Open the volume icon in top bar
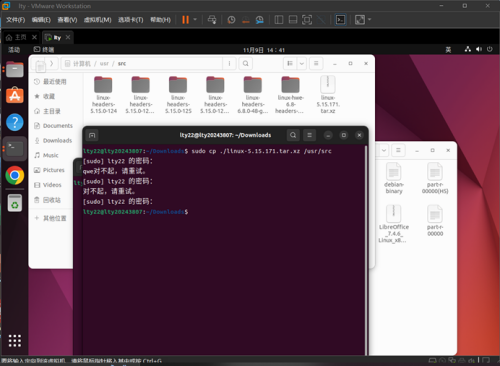Viewport: 500px width, 366px height. (479, 49)
